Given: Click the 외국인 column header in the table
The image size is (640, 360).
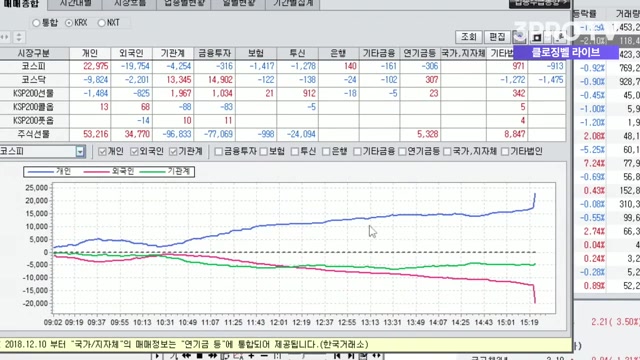Looking at the screenshot, I should [131, 53].
